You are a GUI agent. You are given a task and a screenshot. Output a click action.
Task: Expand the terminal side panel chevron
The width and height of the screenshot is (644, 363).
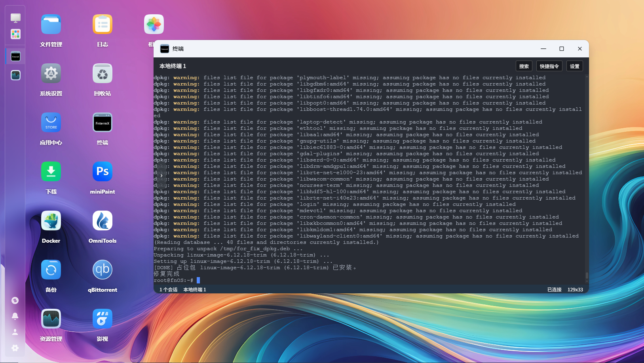[161, 175]
